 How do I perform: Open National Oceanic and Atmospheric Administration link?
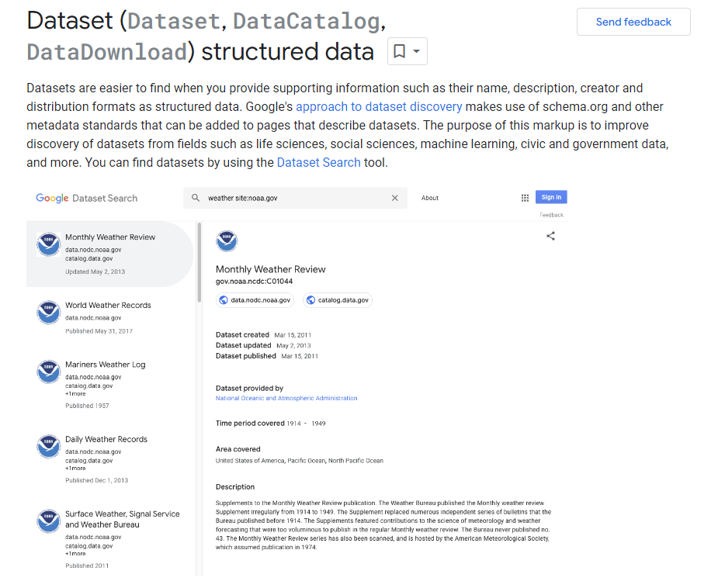coord(286,398)
